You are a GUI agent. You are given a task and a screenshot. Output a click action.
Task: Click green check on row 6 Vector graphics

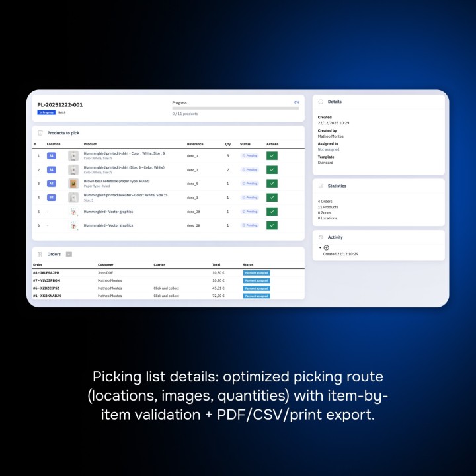point(272,225)
